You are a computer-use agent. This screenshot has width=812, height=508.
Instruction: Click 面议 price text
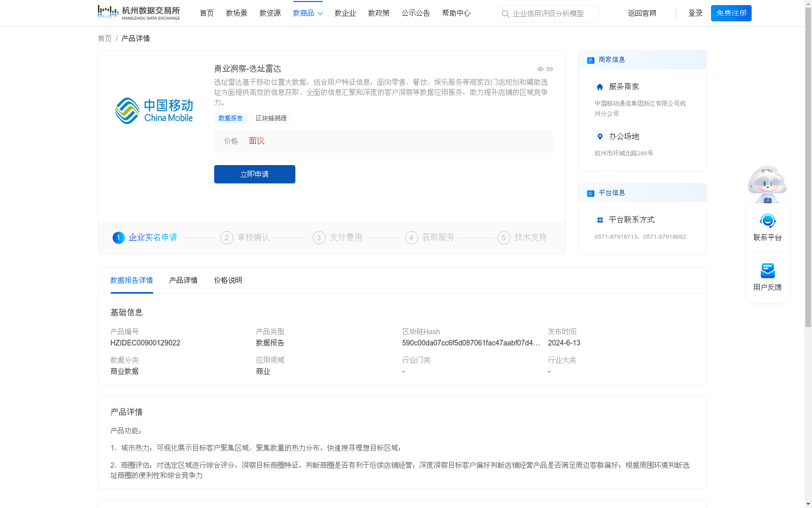[x=257, y=141]
